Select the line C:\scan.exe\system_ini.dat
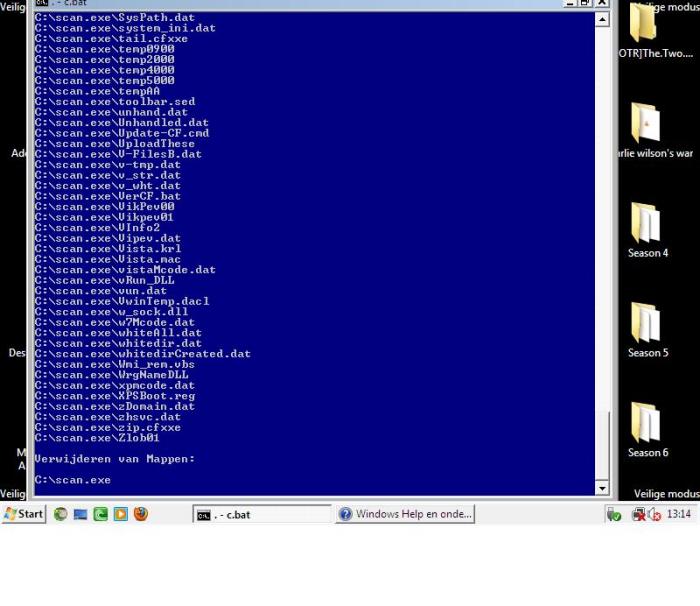The height and width of the screenshot is (606, 700). pyautogui.click(x=125, y=28)
